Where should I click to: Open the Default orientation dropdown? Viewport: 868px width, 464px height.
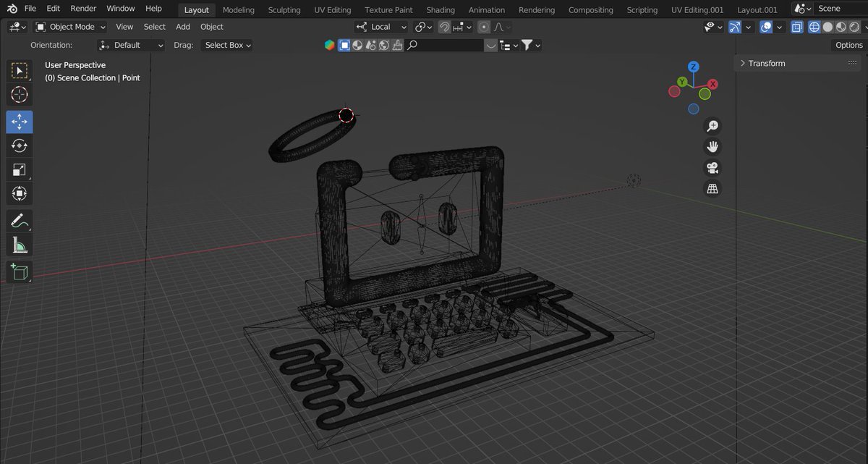click(x=132, y=45)
